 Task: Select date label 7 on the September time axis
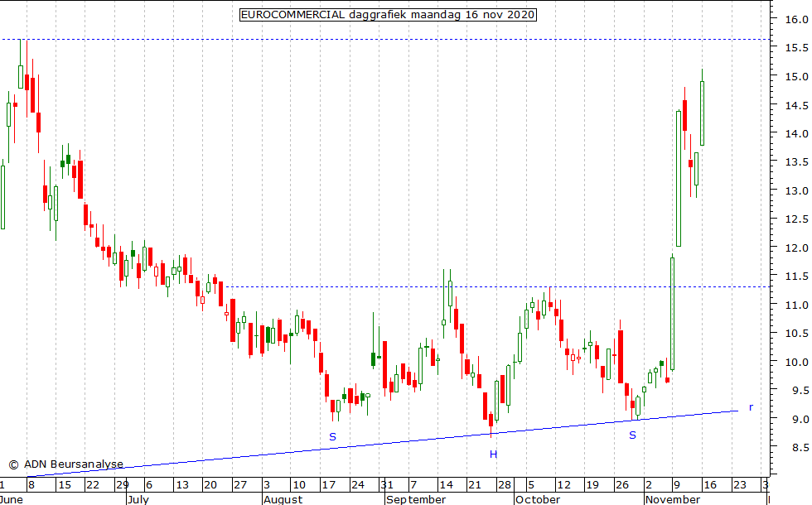[x=413, y=485]
